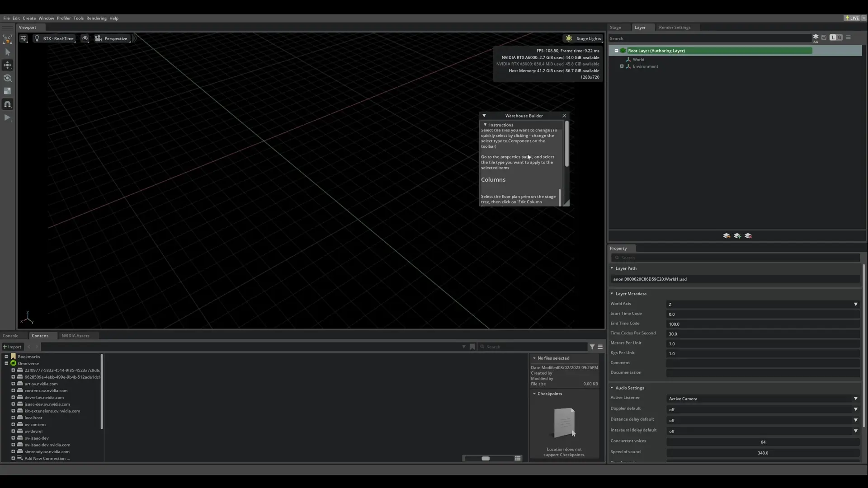Screen dimensions: 868x488
Task: Open viewport settings sliders icon
Action: (x=24, y=38)
